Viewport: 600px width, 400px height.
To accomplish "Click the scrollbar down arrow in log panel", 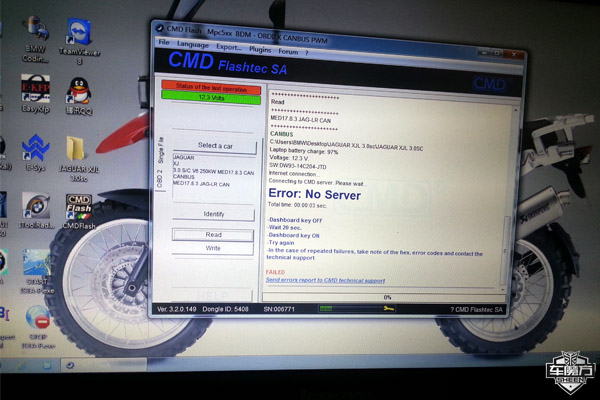I will point(504,289).
